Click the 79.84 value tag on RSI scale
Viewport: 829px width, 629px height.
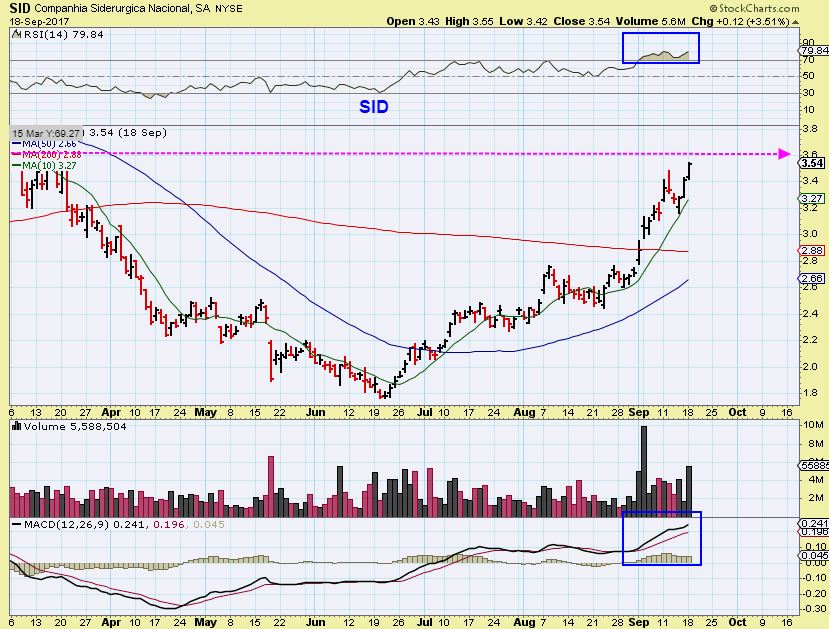tap(815, 51)
